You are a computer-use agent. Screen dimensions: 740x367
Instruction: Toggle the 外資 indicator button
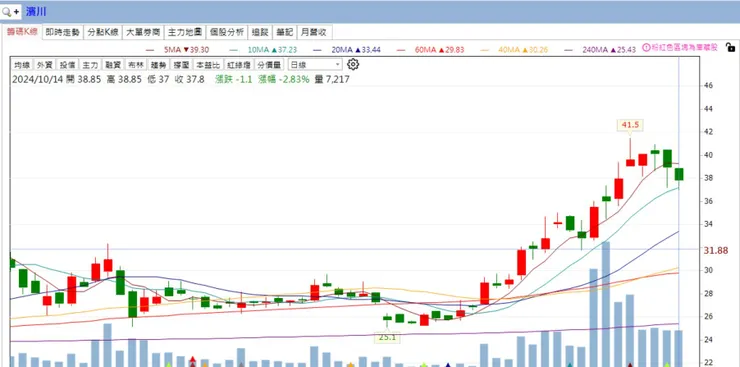[x=44, y=65]
